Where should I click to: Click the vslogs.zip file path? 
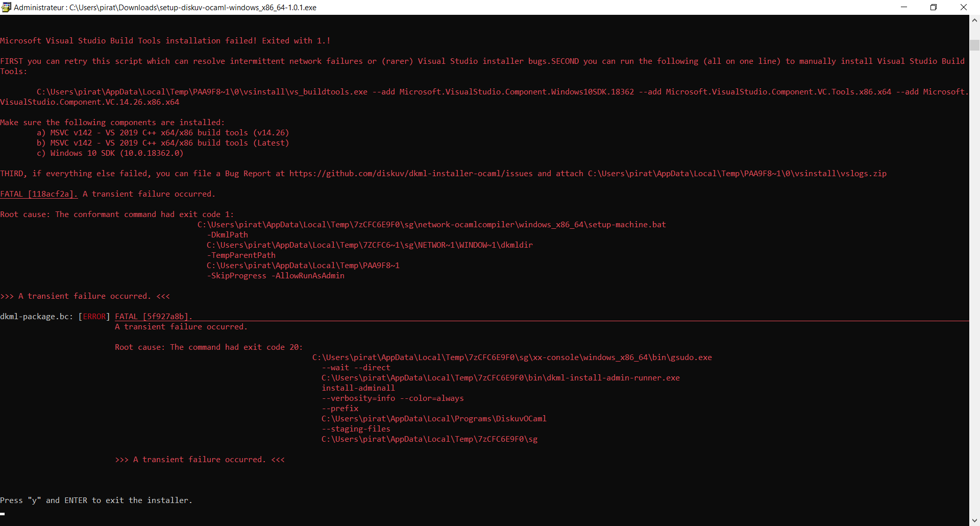(x=737, y=174)
